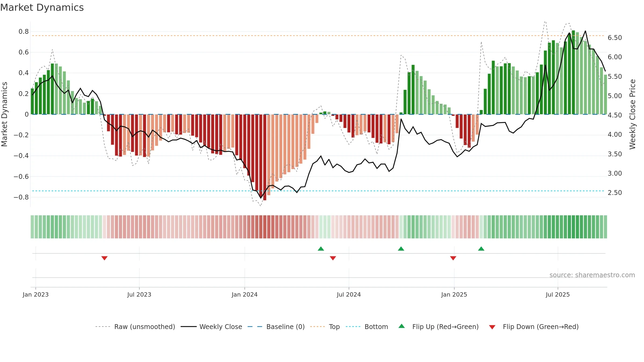644x362 pixels.
Task: Click the flip-down marker at Jan 2025
Action: tap(453, 258)
